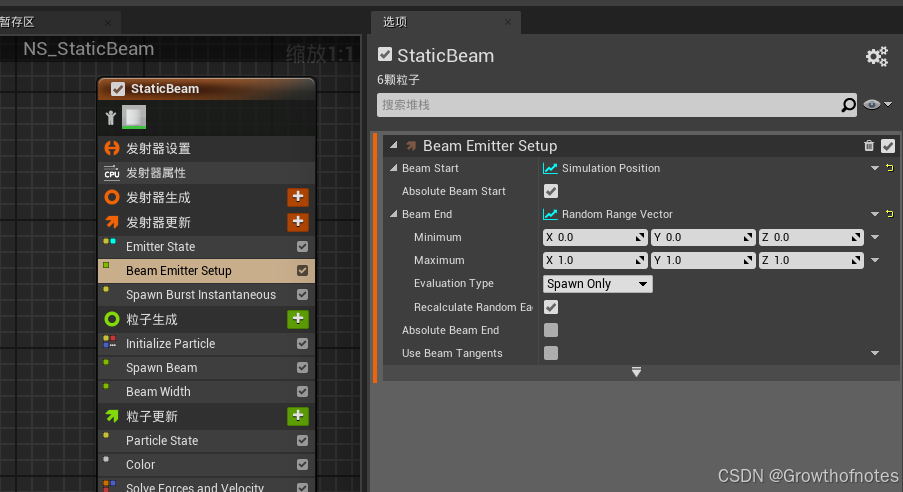Toggle StaticBeam checkbox in options panel

385,55
